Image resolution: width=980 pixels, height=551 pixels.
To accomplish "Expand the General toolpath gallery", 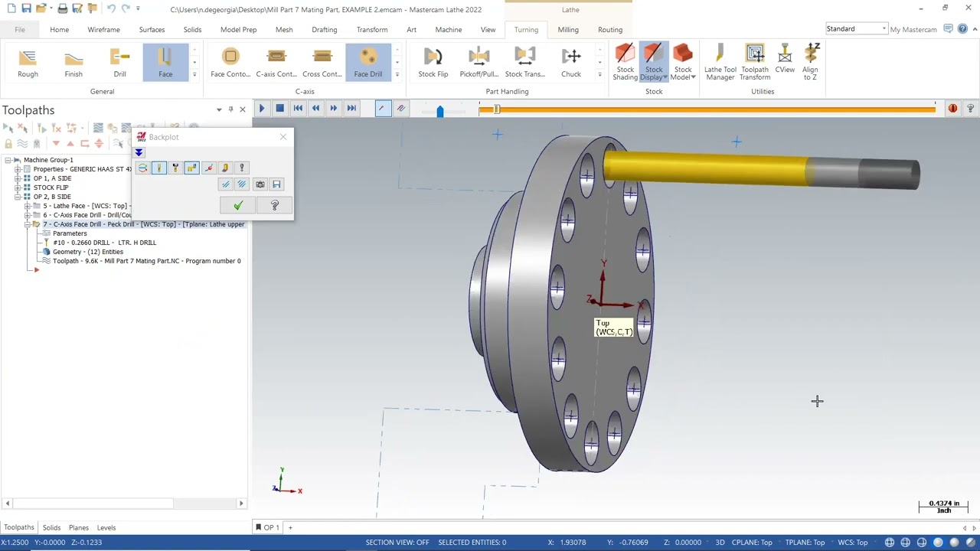I will (194, 74).
